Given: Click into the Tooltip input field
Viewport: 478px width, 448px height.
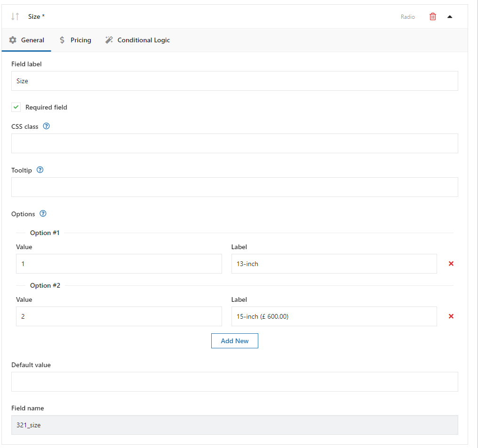Looking at the screenshot, I should point(234,187).
